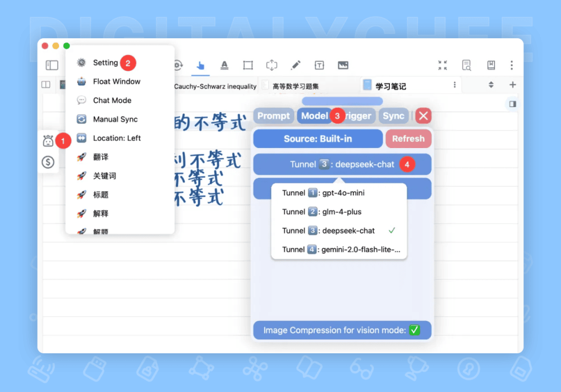561x392 pixels.
Task: Open the 学习笔记 tab options dots
Action: [455, 85]
